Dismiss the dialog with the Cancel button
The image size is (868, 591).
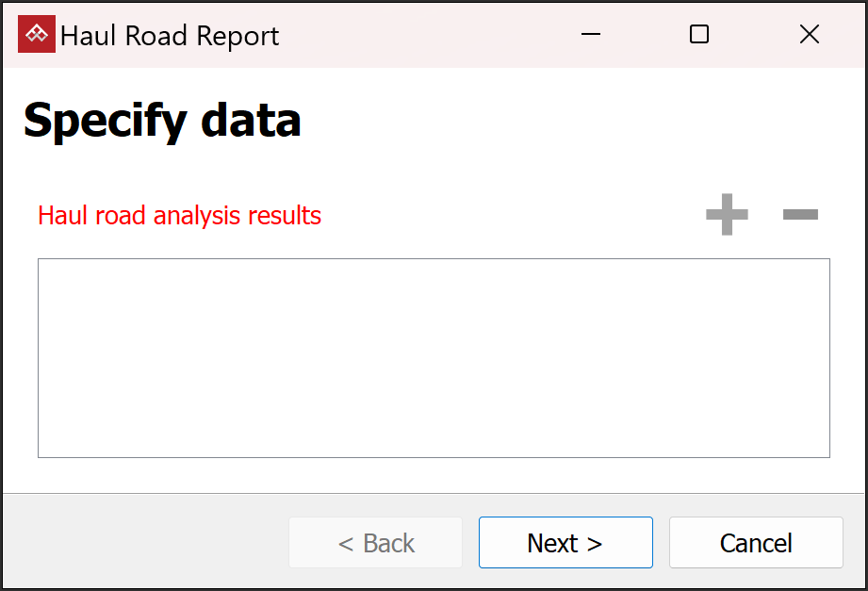point(756,543)
